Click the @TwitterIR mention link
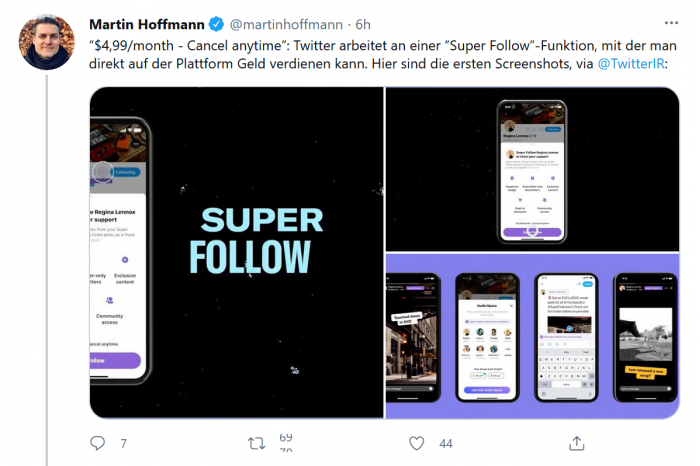Viewport: 700px width, 466px height. (x=631, y=64)
